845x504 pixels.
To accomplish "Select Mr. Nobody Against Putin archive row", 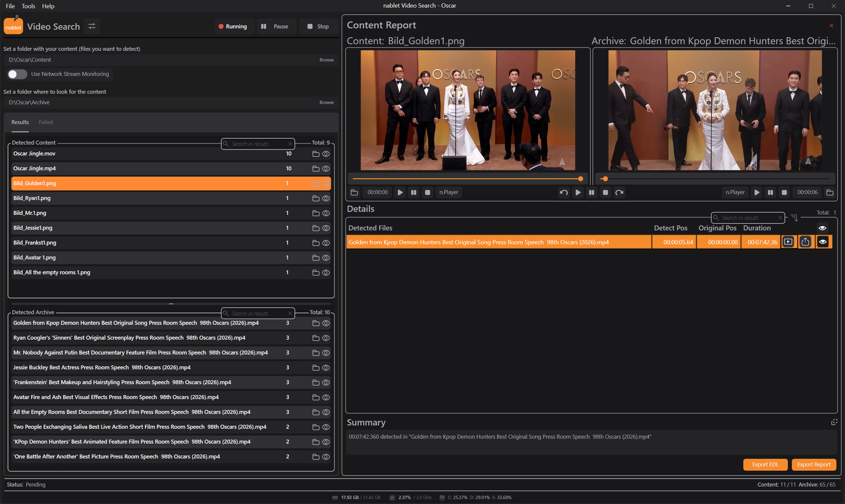I will point(171,353).
